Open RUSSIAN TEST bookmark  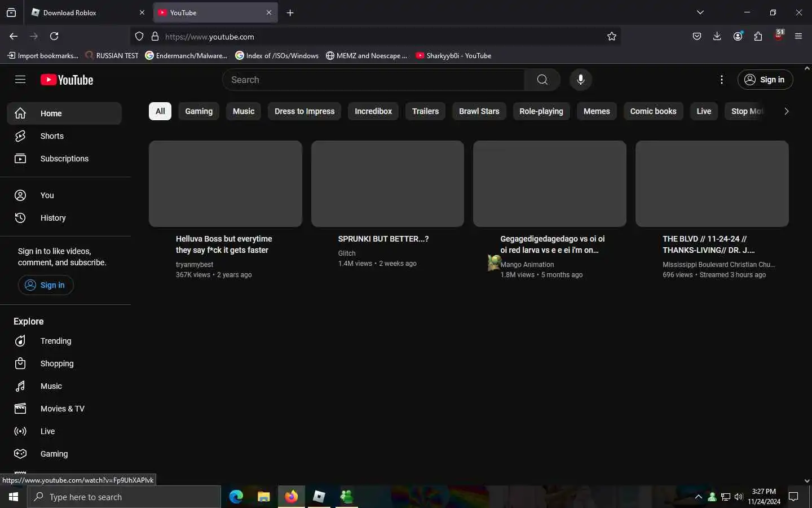112,55
